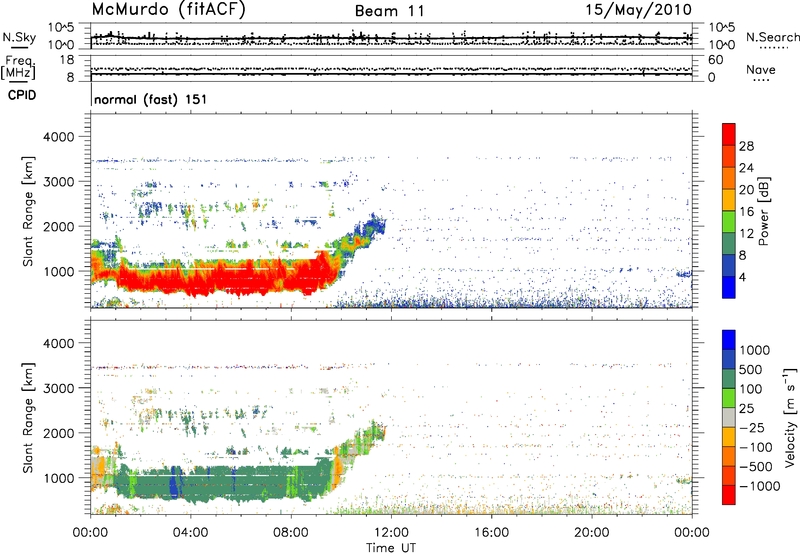This screenshot has height=554, width=800.
Task: Click Slant Range [km] label of velocity panel
Action: point(28,417)
